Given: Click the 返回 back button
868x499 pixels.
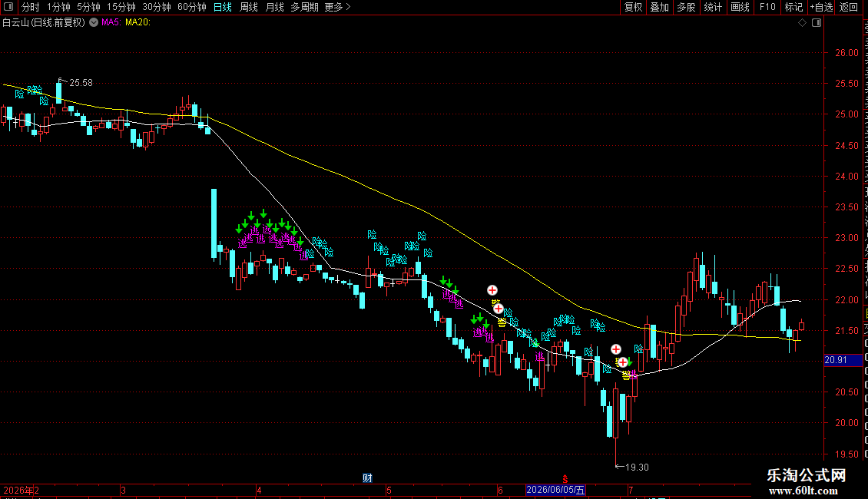Looking at the screenshot, I should (x=848, y=7).
